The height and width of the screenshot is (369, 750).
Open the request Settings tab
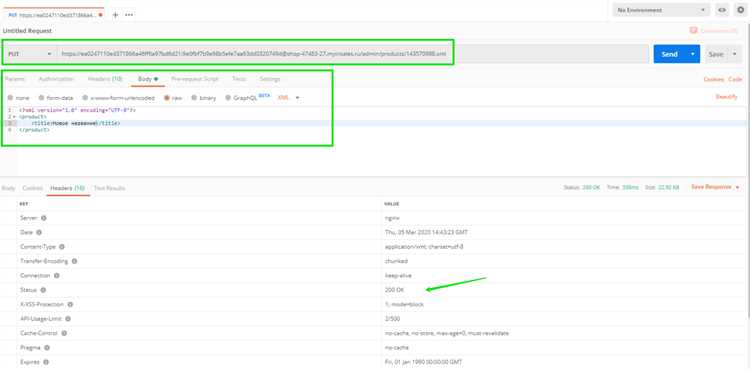pos(270,79)
